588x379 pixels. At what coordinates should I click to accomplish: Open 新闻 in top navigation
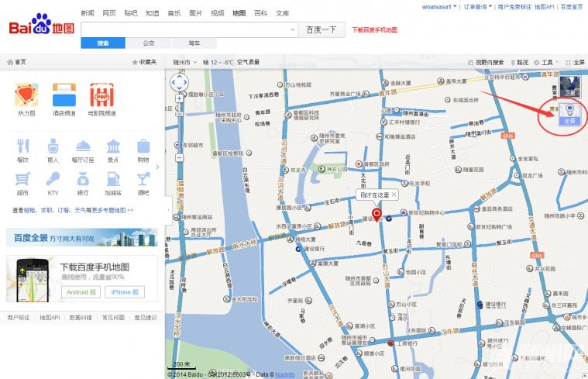[x=88, y=13]
